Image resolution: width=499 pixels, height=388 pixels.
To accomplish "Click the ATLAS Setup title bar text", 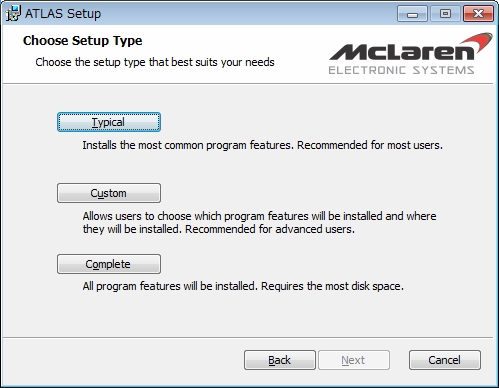I will click(63, 14).
